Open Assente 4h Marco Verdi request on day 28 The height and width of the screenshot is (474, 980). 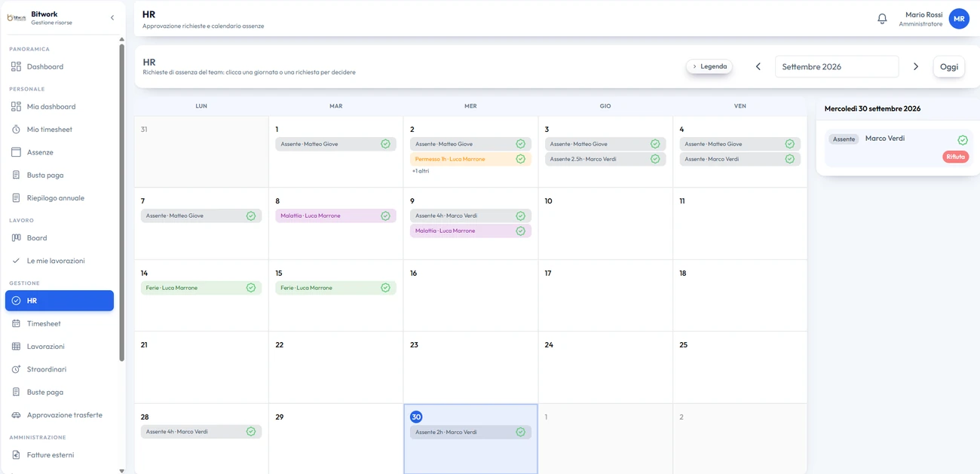[201, 432]
